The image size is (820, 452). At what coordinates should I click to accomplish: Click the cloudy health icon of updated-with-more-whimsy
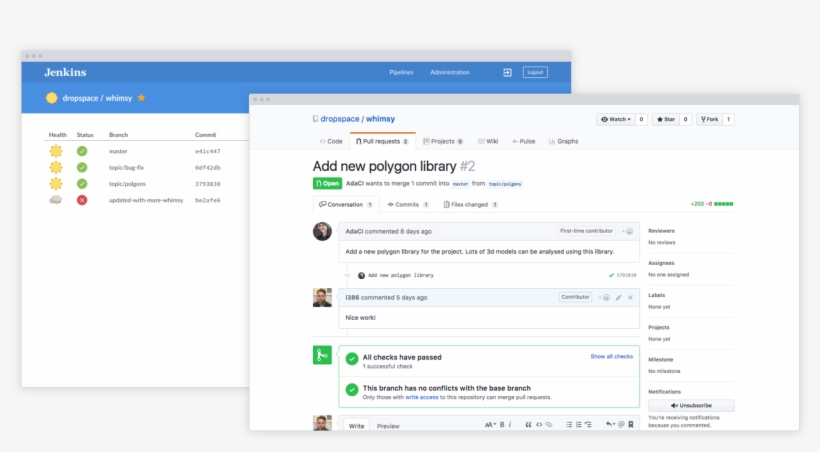click(x=55, y=200)
